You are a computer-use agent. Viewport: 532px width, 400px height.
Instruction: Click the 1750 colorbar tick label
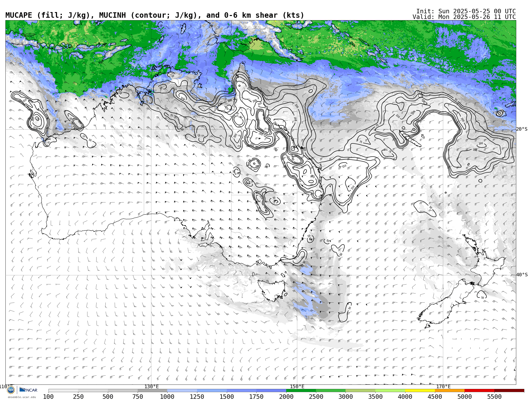point(256,397)
